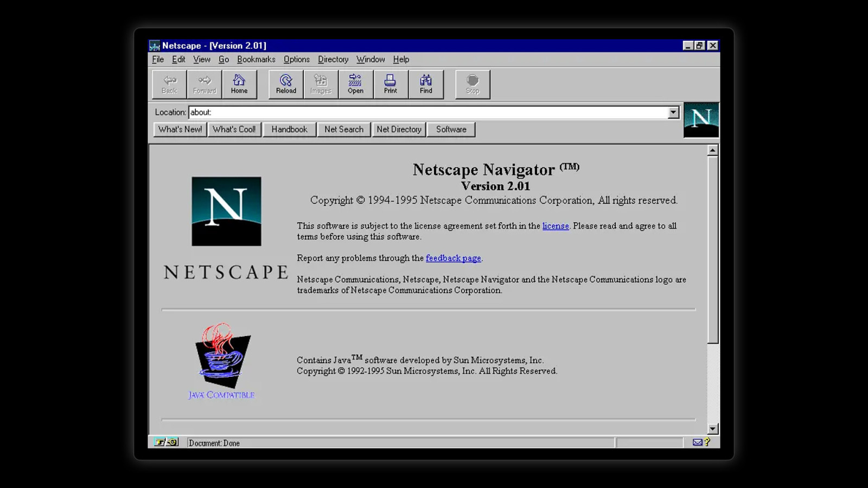Click the Net Search button
The width and height of the screenshot is (868, 488).
pos(344,130)
